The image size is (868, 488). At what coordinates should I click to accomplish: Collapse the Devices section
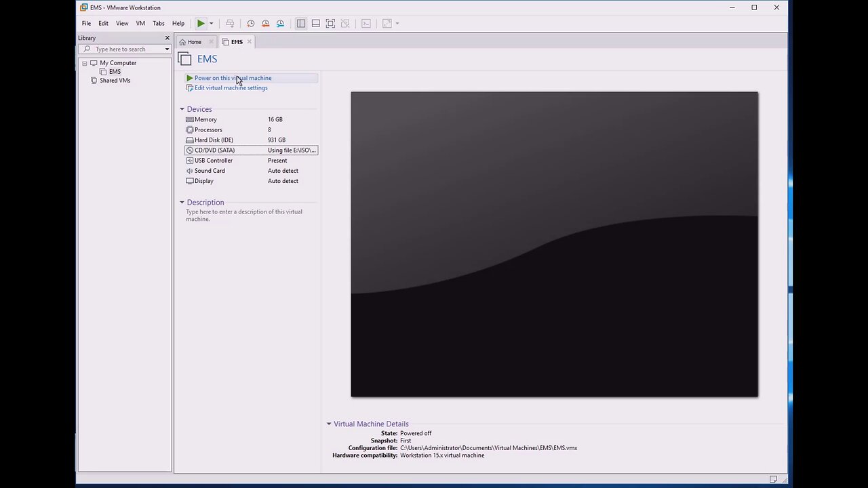182,109
